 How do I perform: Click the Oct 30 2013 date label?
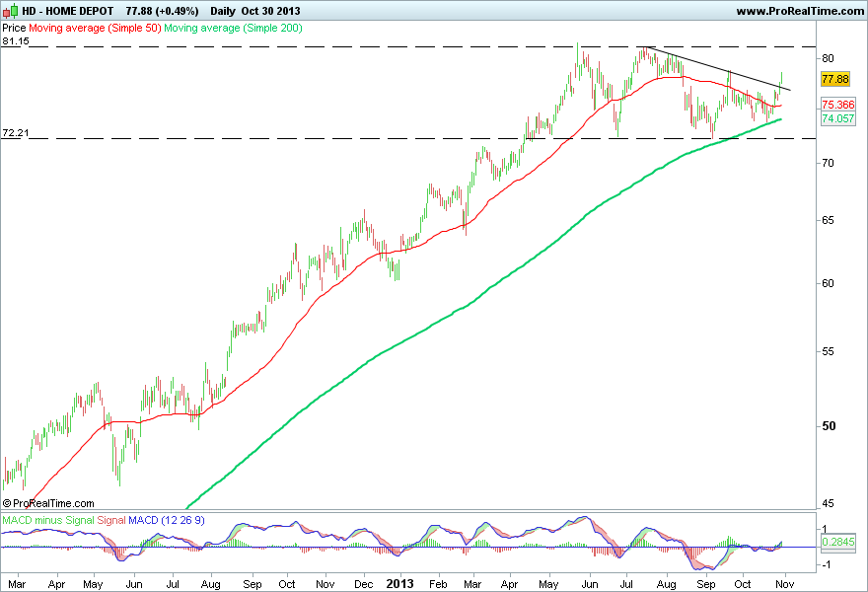(x=270, y=11)
